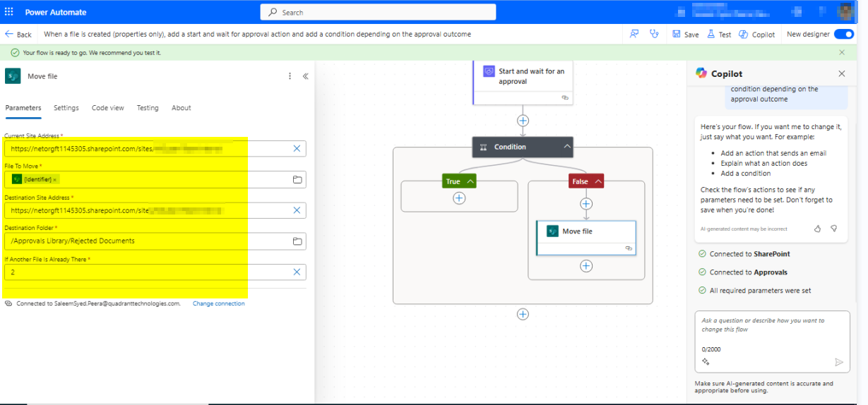Viewport: 868px width, 405px height.
Task: Add an action in the True branch
Action: 459,198
